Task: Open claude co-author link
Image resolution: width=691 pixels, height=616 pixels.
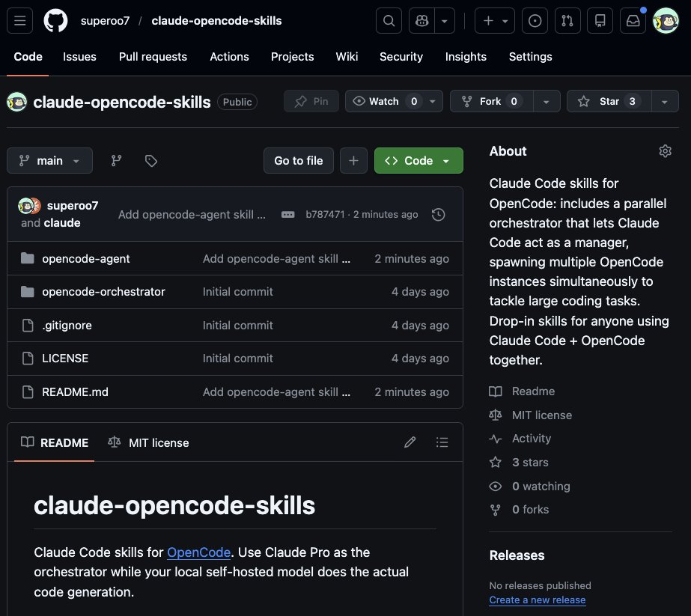Action: (61, 223)
